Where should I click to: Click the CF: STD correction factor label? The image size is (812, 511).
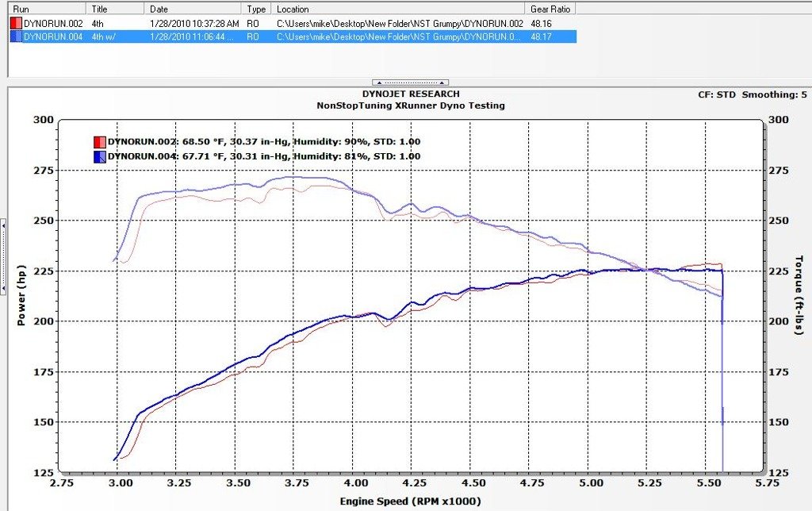[x=717, y=95]
